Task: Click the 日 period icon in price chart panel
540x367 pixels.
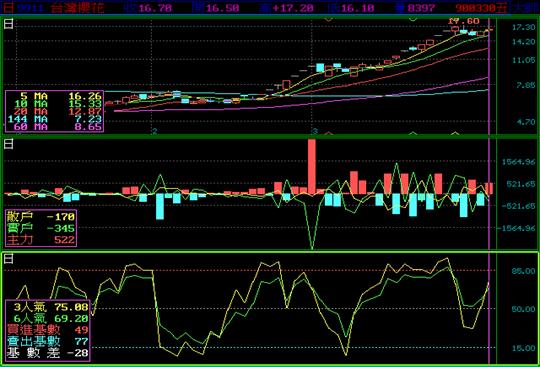Action: pyautogui.click(x=9, y=24)
